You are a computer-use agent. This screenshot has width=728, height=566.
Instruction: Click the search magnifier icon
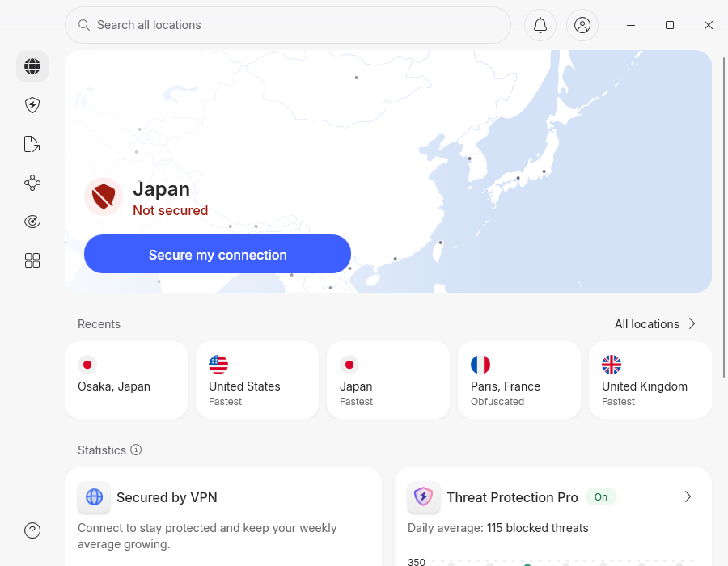pyautogui.click(x=83, y=25)
